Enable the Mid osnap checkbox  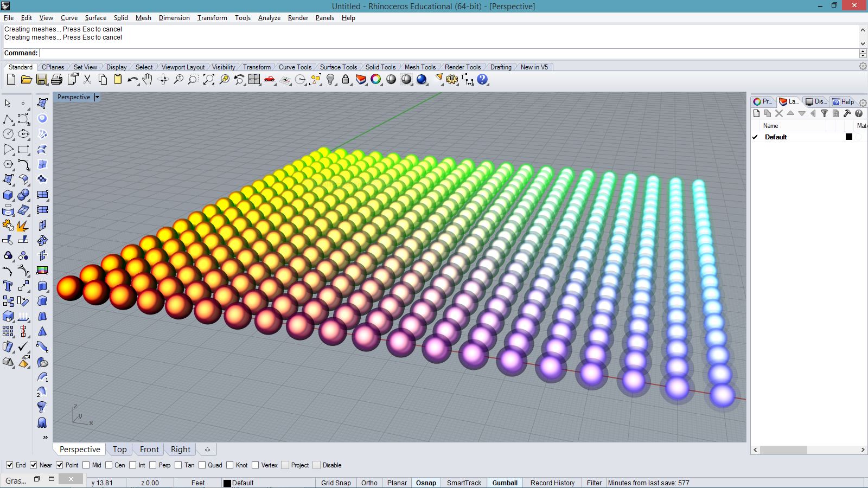(x=86, y=465)
